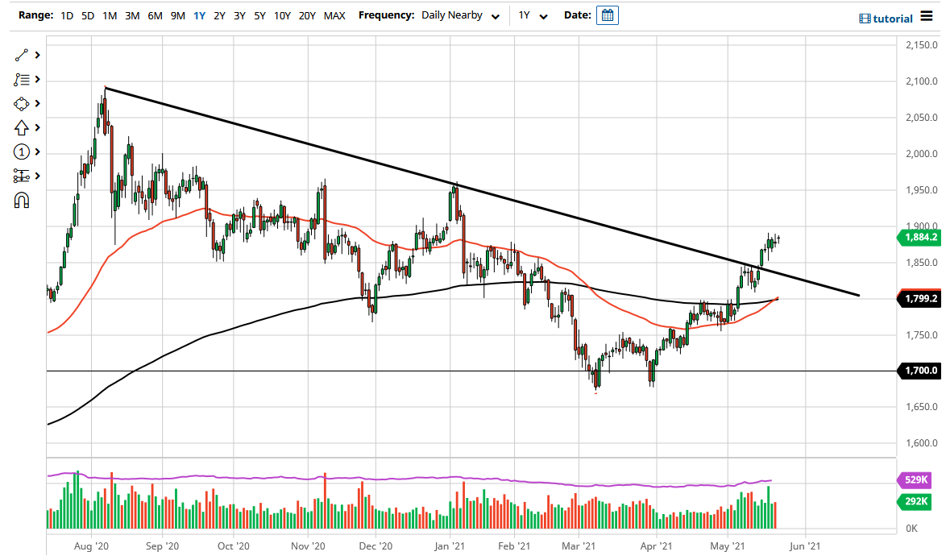
Task: Select the line drawing tool
Action: [21, 55]
